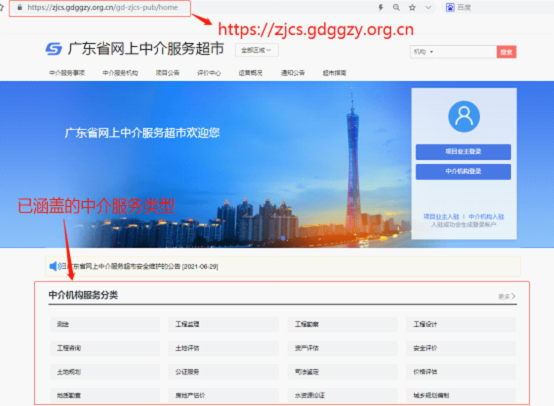The image size is (554, 406).
Task: Click the browser address bar URL
Action: point(102,7)
